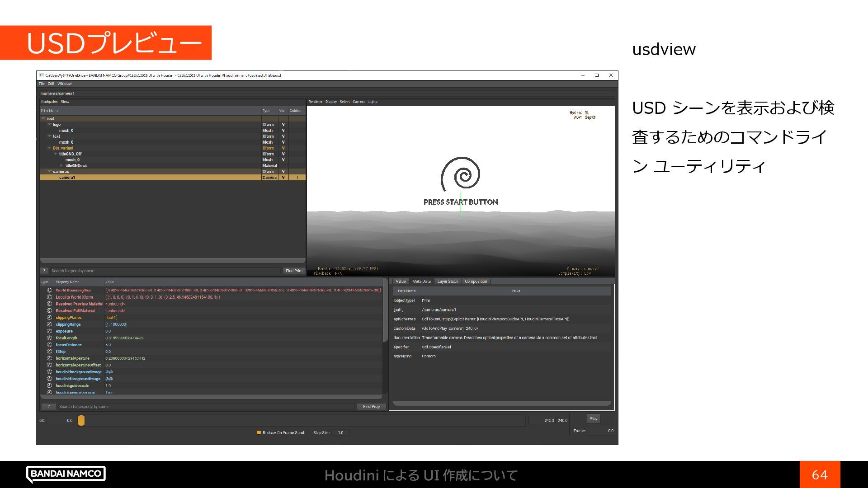Click the attribute icon beside clippingRange
Screen dimensions: 868x488
point(49,324)
